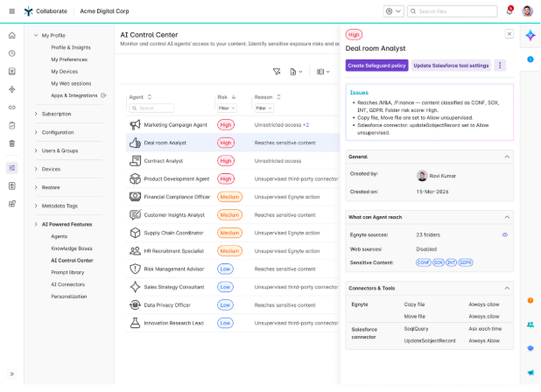Open the Risk filter dropdown
The width and height of the screenshot is (541, 392).
click(x=227, y=108)
